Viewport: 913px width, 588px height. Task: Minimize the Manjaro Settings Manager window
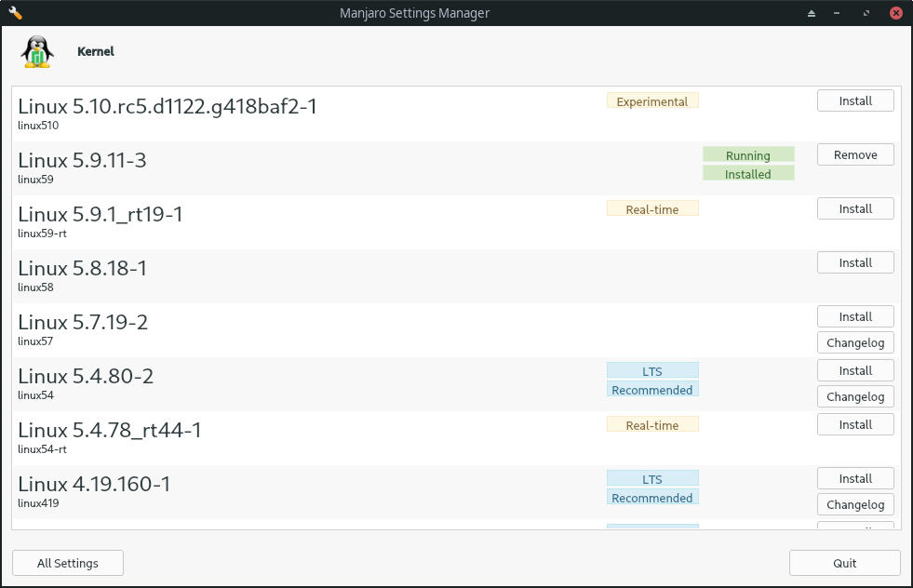pyautogui.click(x=837, y=13)
